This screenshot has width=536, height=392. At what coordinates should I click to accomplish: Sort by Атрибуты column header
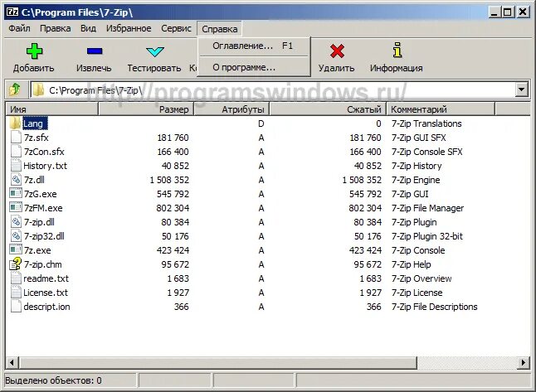pyautogui.click(x=231, y=109)
